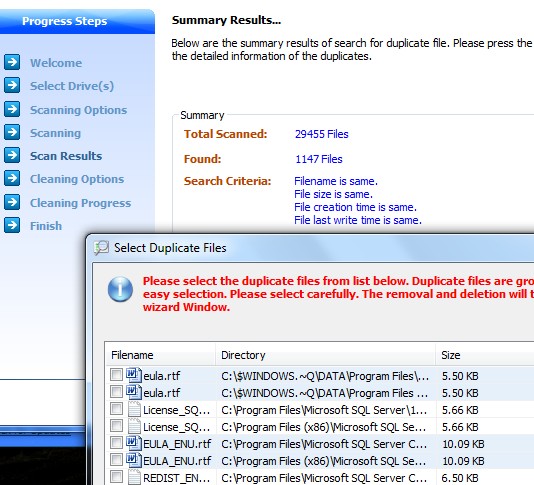Go to the Welcome step

[56, 63]
